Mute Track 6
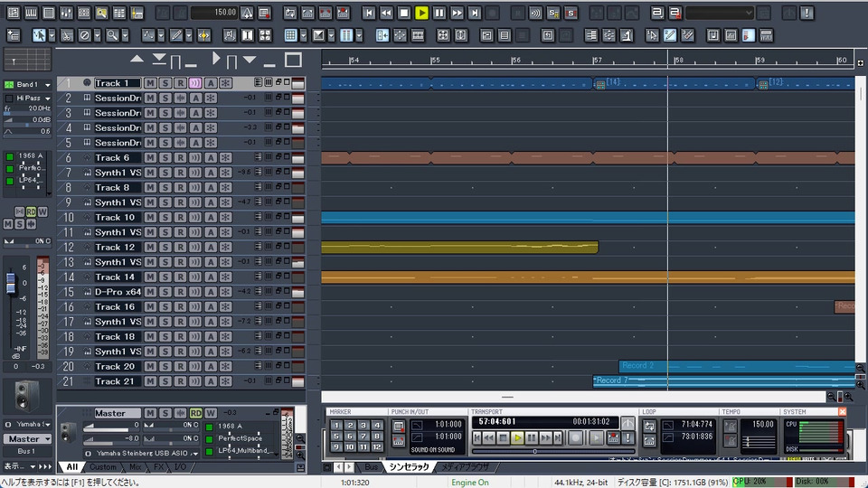The width and height of the screenshot is (868, 488). coord(150,158)
